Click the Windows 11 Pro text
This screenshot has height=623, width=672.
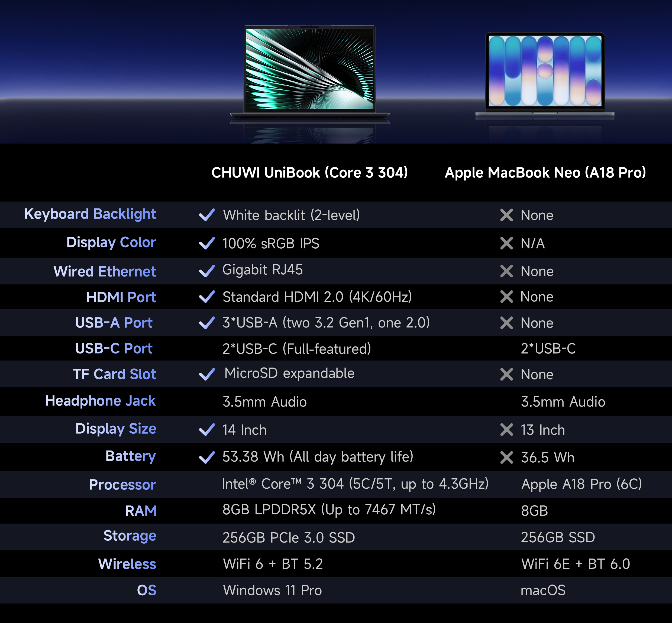click(x=272, y=590)
